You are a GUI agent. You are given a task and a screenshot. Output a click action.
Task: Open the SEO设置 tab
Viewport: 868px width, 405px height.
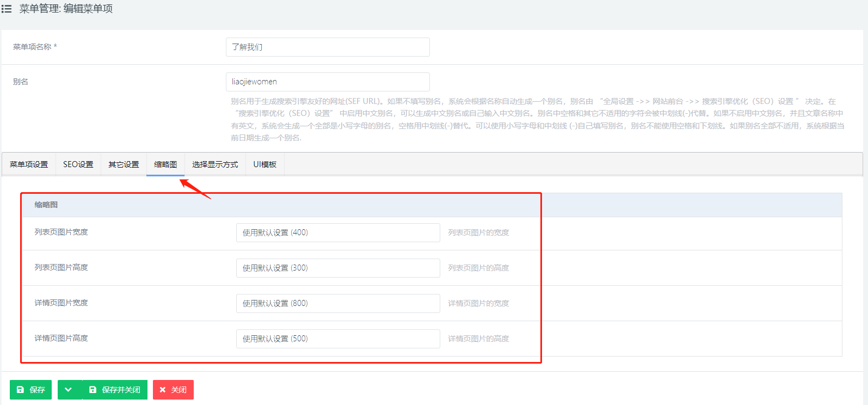pos(78,164)
